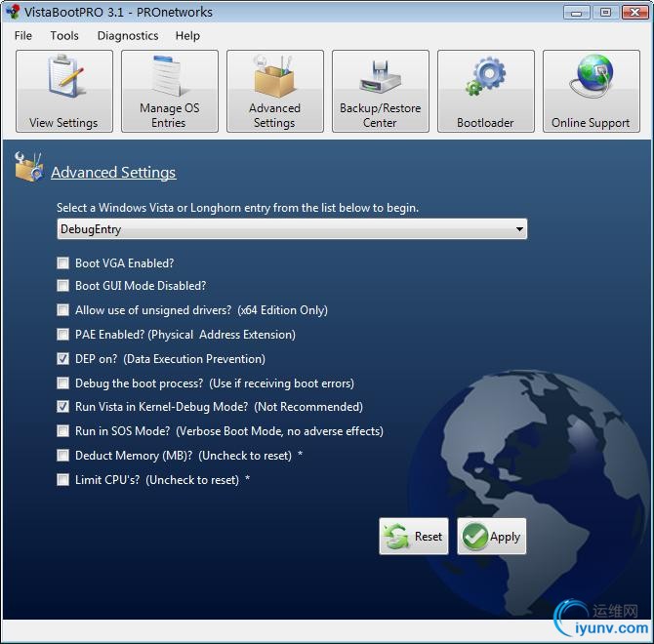
Task: Enable Boot VGA checkbox
Action: 63,263
